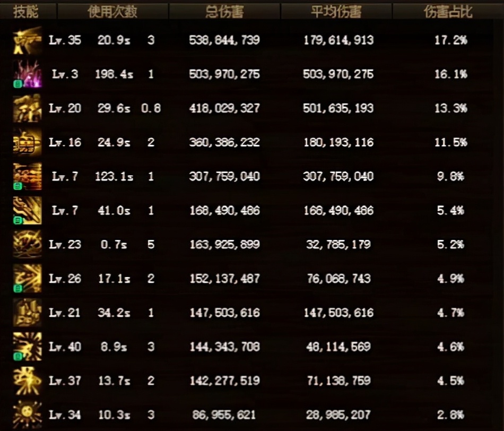Sort by 平均伤害 column header

tap(336, 12)
